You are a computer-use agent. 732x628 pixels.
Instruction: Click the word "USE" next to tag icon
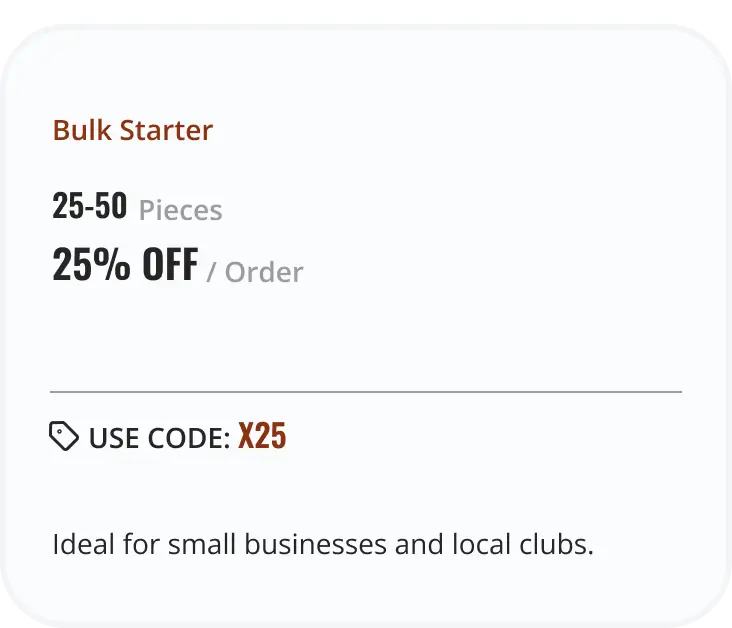(x=111, y=438)
